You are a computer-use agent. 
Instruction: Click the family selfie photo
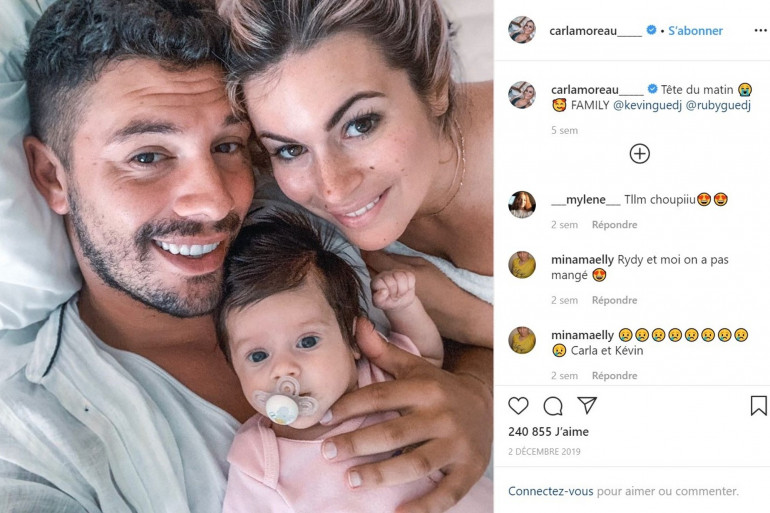[x=247, y=256]
